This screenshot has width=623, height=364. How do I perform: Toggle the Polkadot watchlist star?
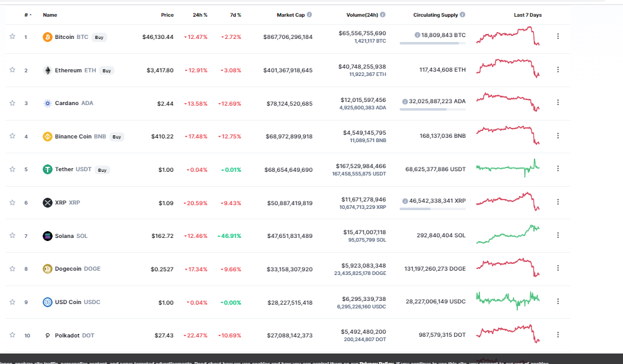(x=12, y=335)
